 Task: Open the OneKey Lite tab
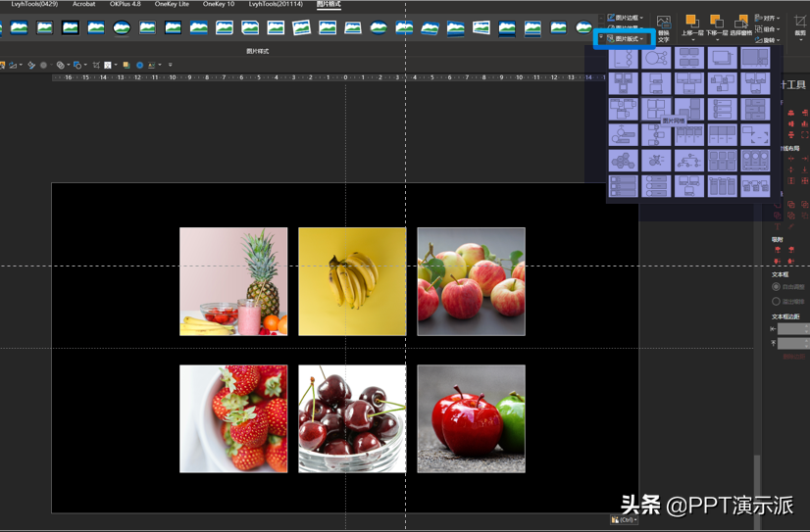pyautogui.click(x=172, y=4)
